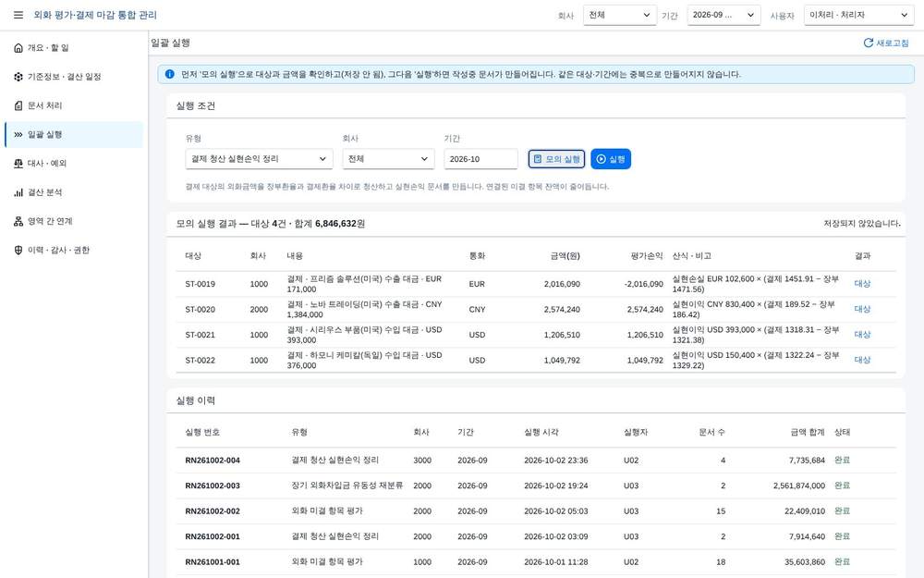Click the shield icon for 이력 · 감사 · 권한

tap(18, 250)
